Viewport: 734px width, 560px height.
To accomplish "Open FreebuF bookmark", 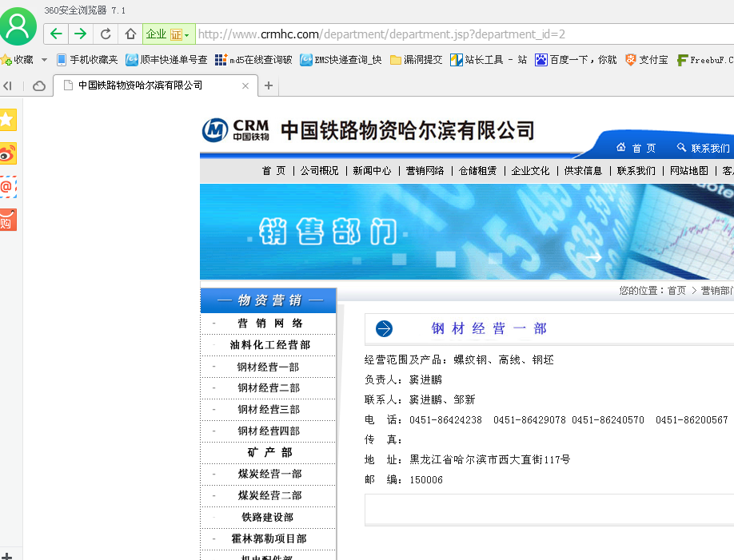I will click(x=705, y=60).
